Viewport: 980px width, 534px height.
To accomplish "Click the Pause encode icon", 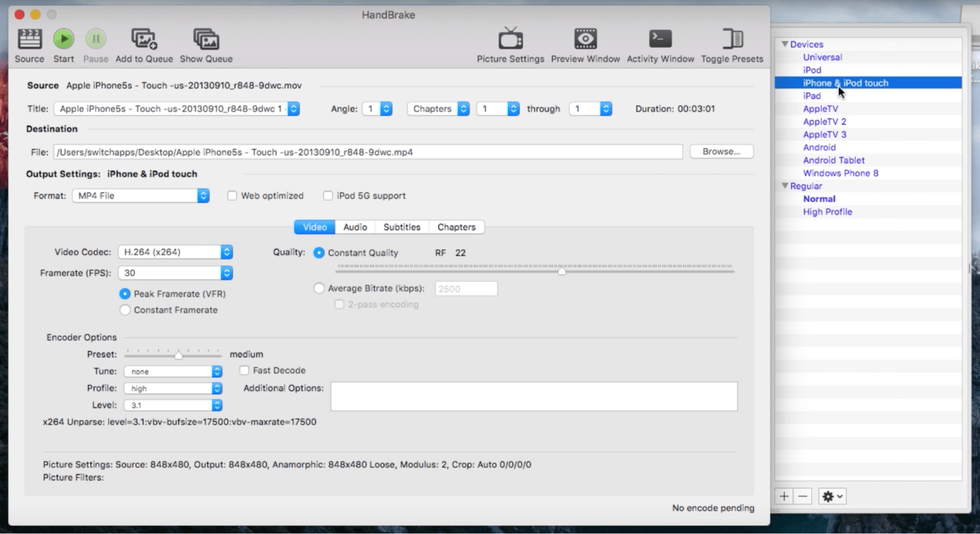I will point(96,40).
